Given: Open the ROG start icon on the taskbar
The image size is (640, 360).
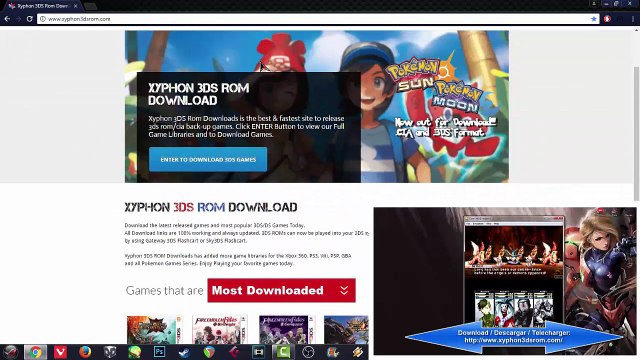Looking at the screenshot, I should [11, 352].
